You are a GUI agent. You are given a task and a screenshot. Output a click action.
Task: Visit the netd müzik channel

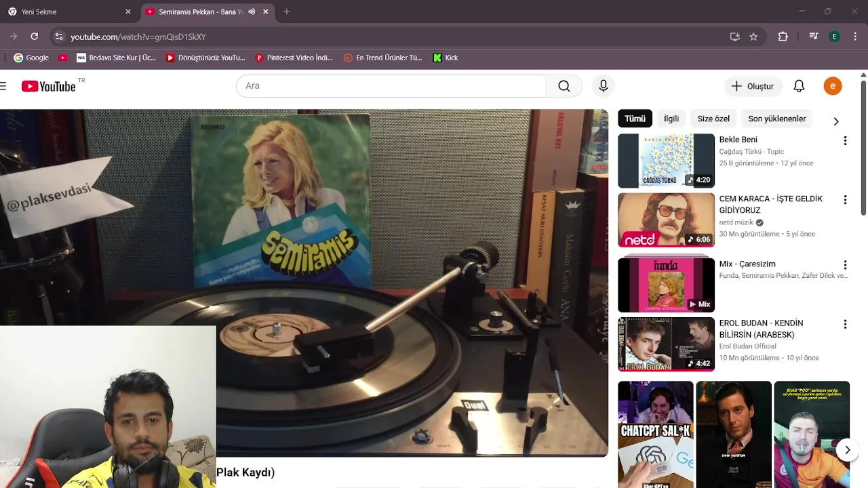coord(736,222)
